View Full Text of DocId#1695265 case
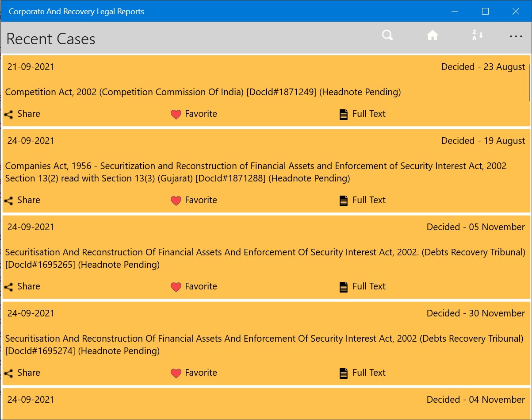The height and width of the screenshot is (420, 532). point(344,287)
